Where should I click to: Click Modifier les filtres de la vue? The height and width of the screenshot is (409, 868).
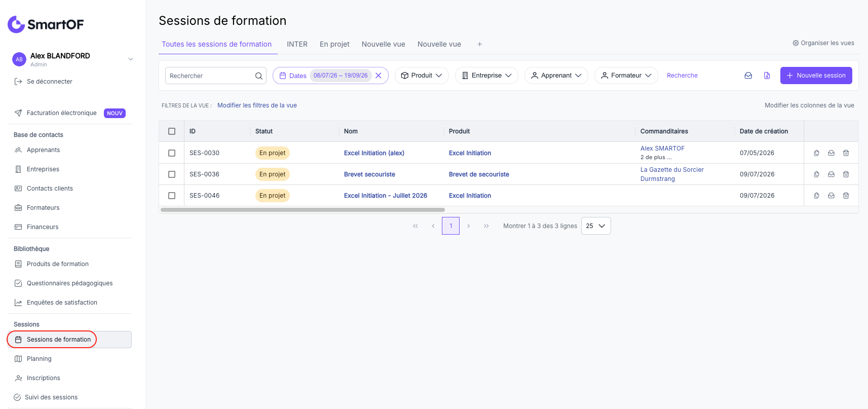(257, 105)
